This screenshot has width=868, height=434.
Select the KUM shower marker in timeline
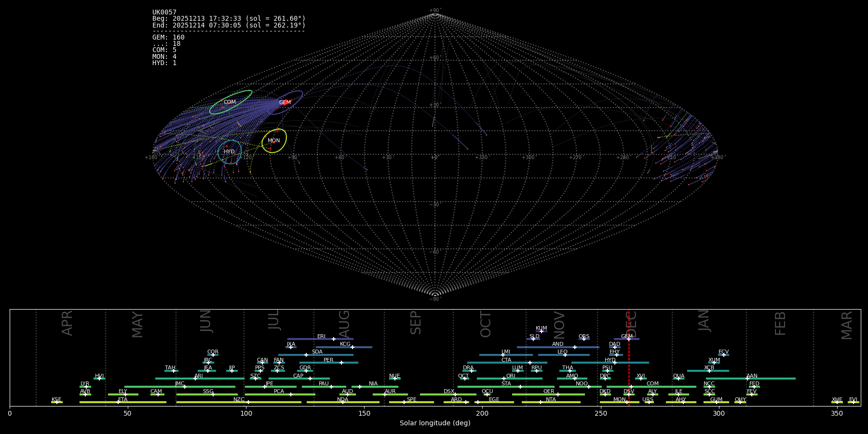pos(541,331)
